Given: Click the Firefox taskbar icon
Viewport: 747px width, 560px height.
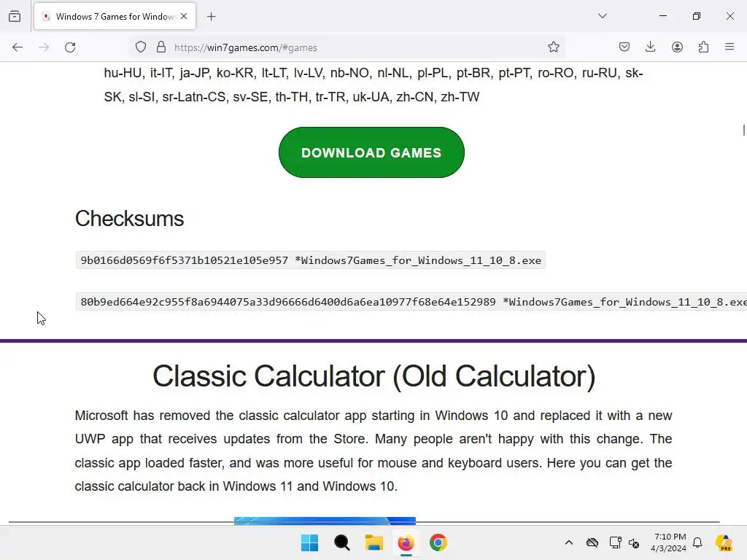Looking at the screenshot, I should coord(406,542).
